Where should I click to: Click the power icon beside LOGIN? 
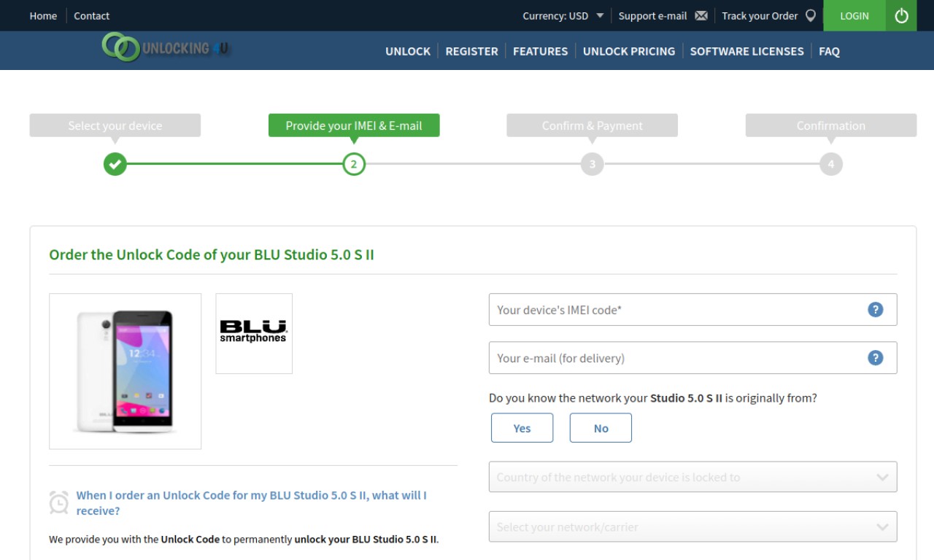(x=902, y=15)
